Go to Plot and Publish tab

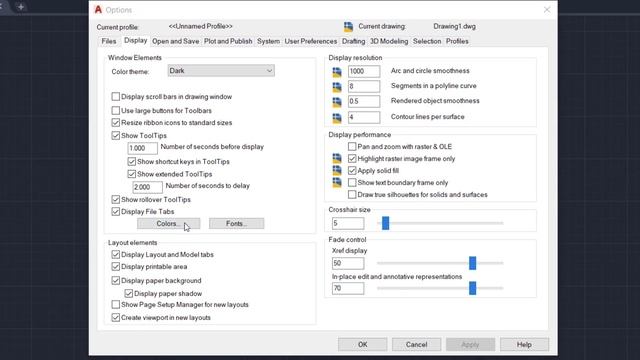(228, 41)
